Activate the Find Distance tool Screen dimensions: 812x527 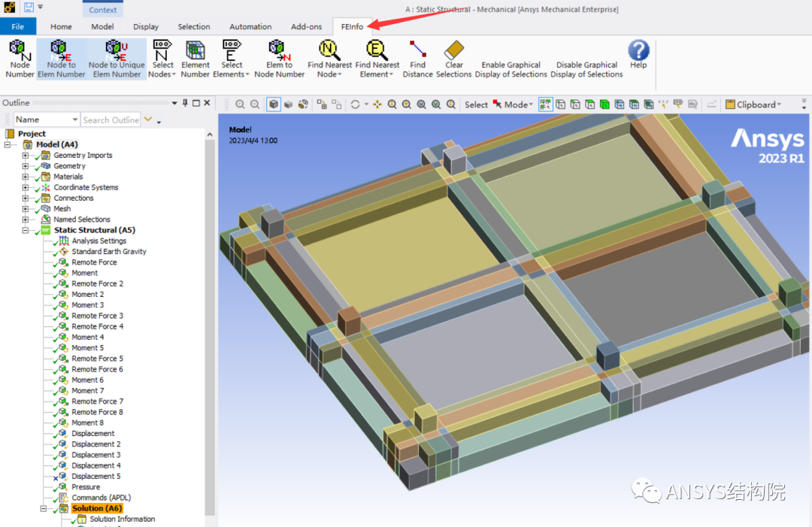(x=417, y=59)
